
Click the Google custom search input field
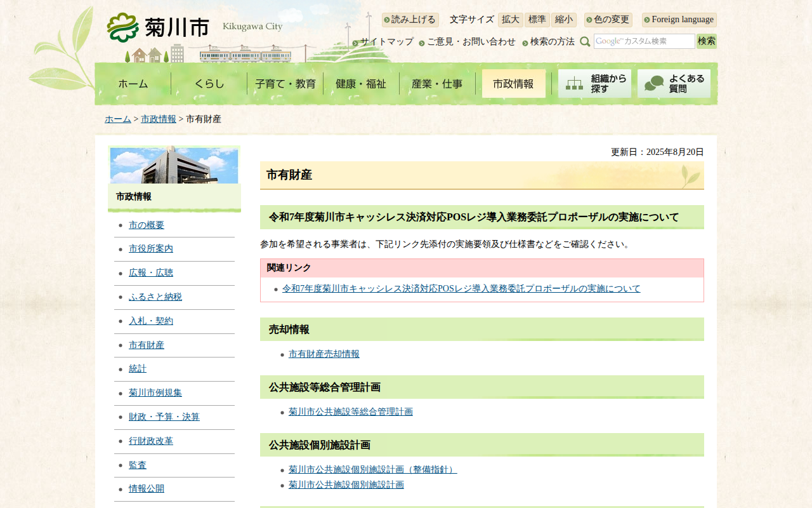pos(644,41)
